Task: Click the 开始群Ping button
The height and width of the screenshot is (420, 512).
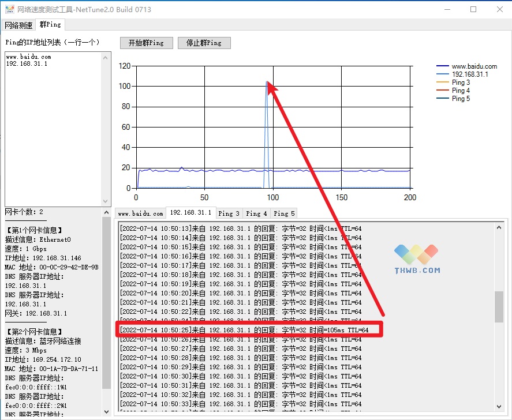Action: pyautogui.click(x=146, y=42)
